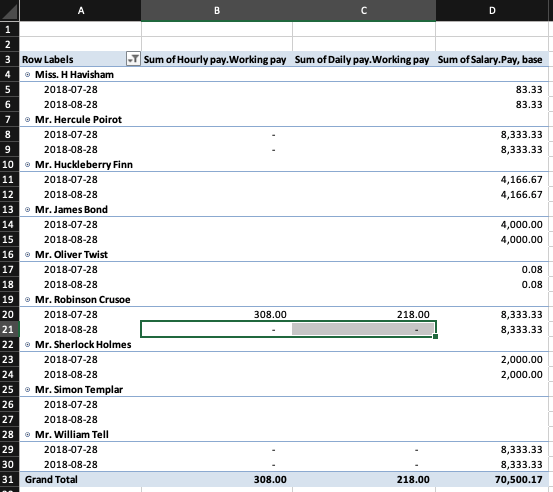Click the 218.00 value in row 20
The image size is (553, 492).
(413, 314)
